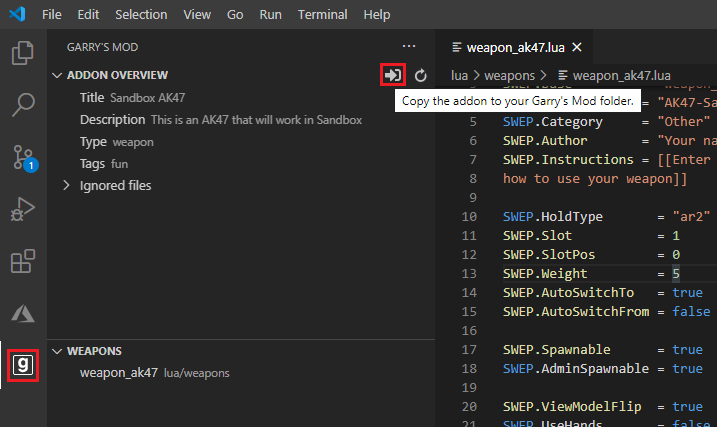Click the false value of AutoSwitchFrom

coord(691,311)
